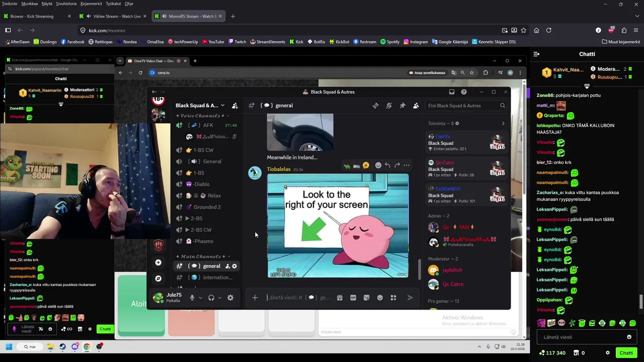This screenshot has height=362, width=644.
Task: Open the StreamElements bookmark
Action: click(x=267, y=42)
